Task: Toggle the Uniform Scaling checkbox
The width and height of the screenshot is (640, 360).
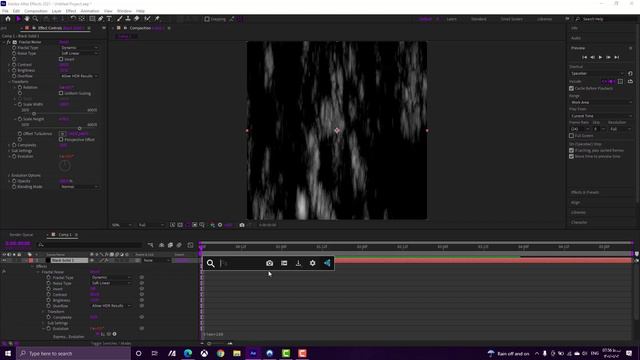Action: pos(61,93)
